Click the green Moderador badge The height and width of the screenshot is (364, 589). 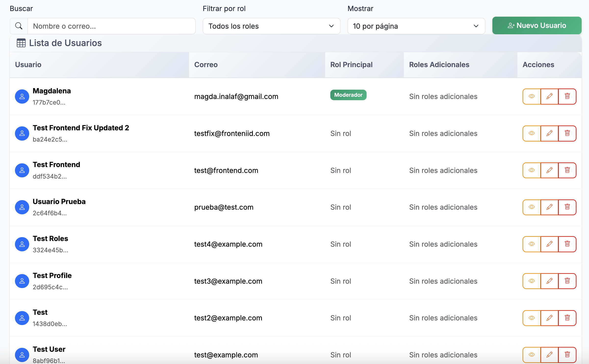pos(348,95)
